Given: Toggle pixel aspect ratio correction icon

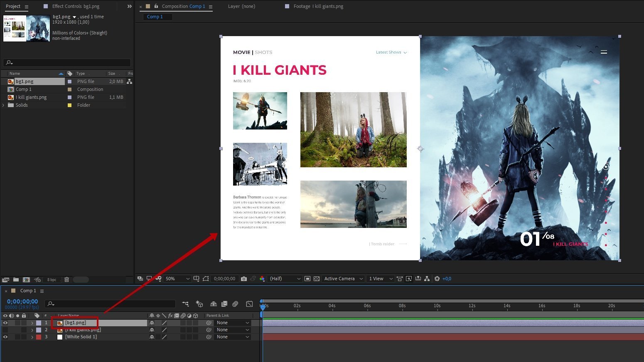Looking at the screenshot, I should (x=400, y=279).
